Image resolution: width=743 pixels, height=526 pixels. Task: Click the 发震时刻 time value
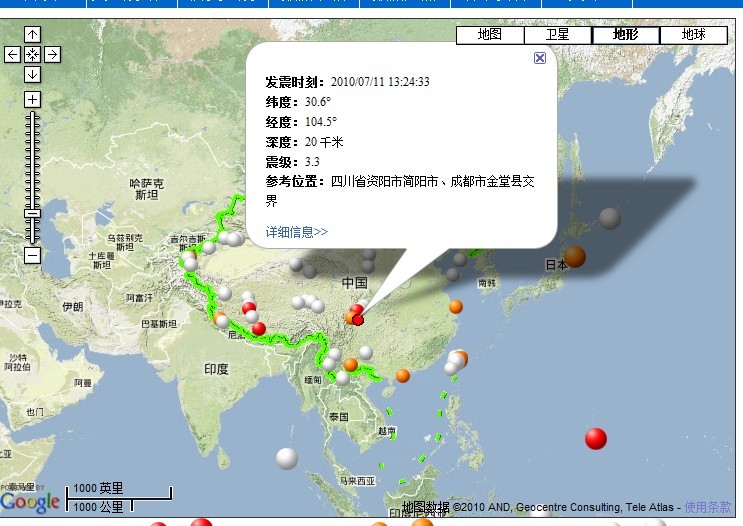click(380, 82)
